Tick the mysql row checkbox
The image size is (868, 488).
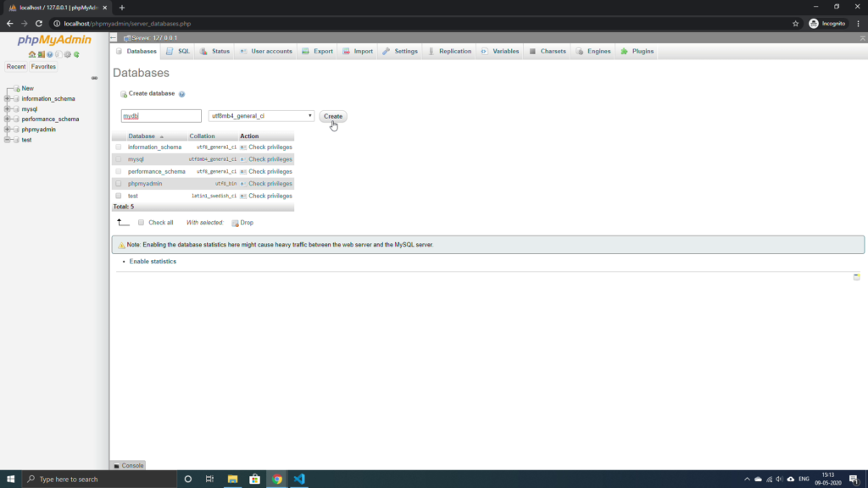click(x=119, y=159)
